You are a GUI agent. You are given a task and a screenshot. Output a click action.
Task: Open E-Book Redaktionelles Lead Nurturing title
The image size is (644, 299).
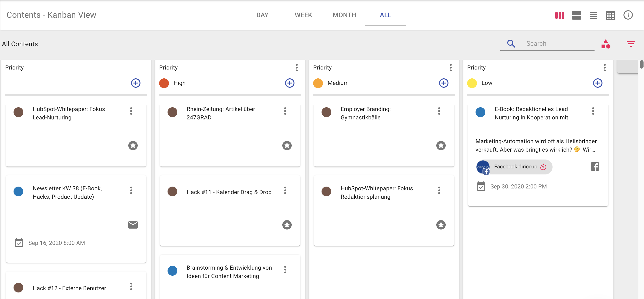tap(531, 113)
